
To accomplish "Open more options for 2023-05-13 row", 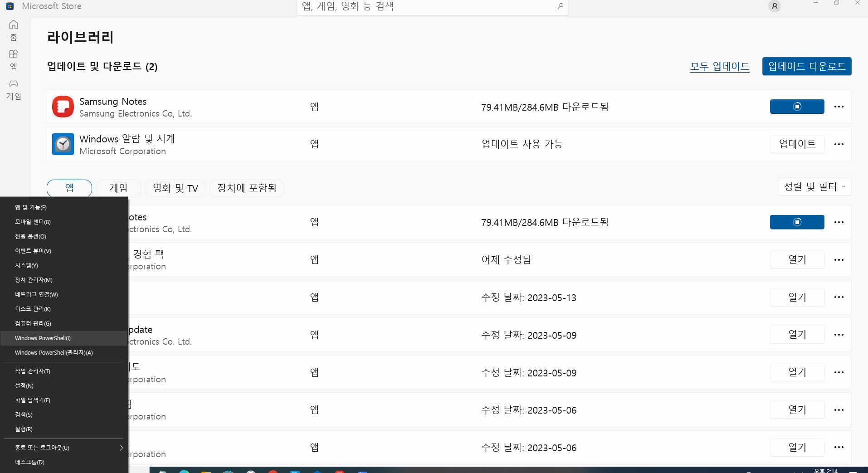I will tap(839, 297).
